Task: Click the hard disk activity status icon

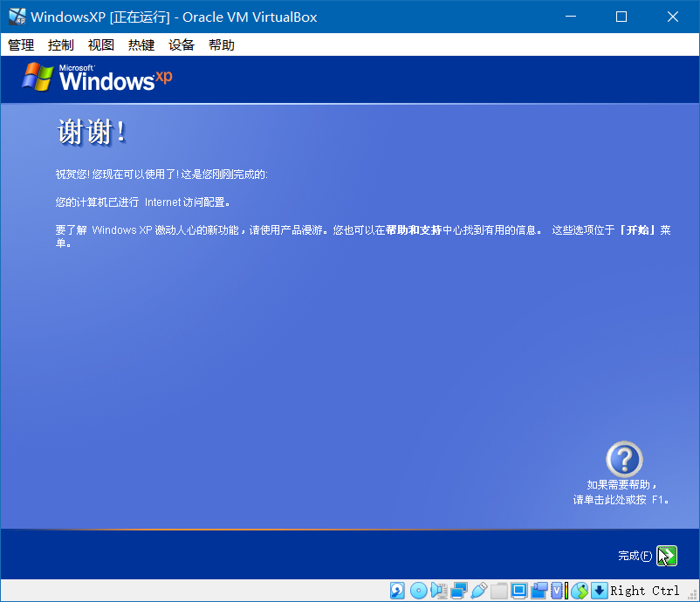Action: (397, 591)
